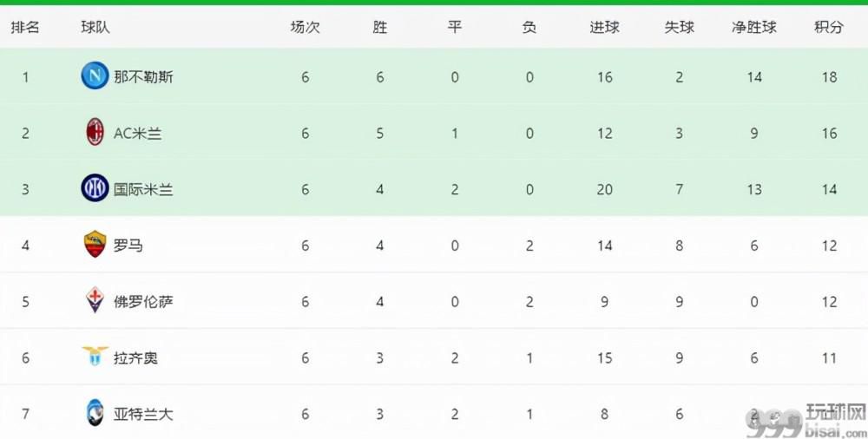Click the Atalanta team logo
868x439 pixels.
[x=95, y=413]
